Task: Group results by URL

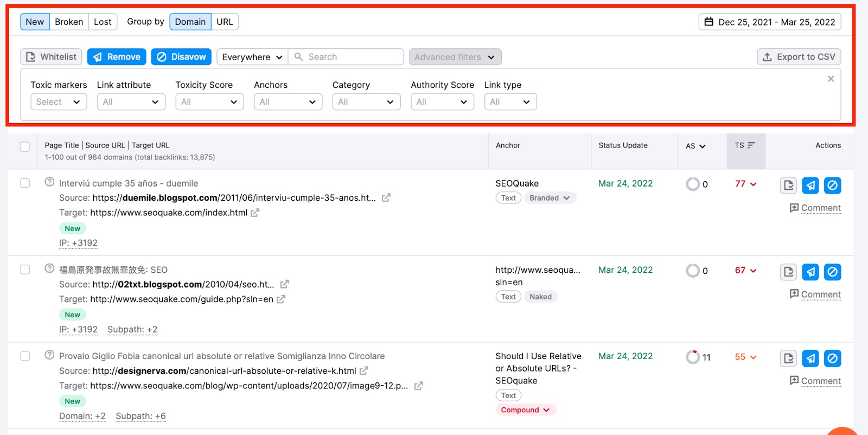Action: point(225,22)
